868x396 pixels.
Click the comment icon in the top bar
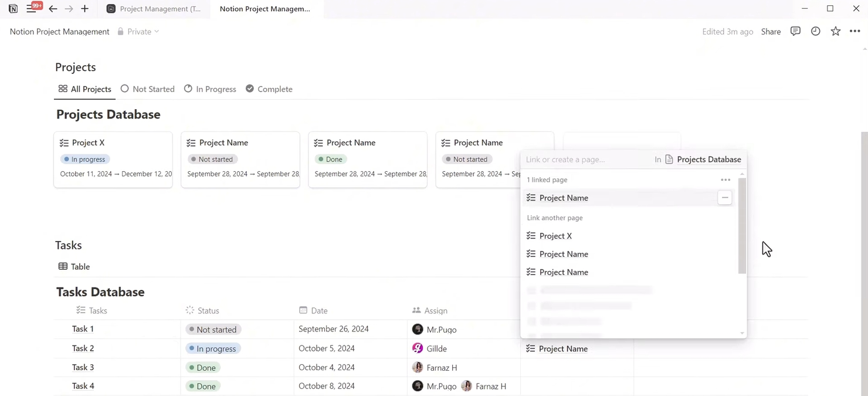coord(795,31)
